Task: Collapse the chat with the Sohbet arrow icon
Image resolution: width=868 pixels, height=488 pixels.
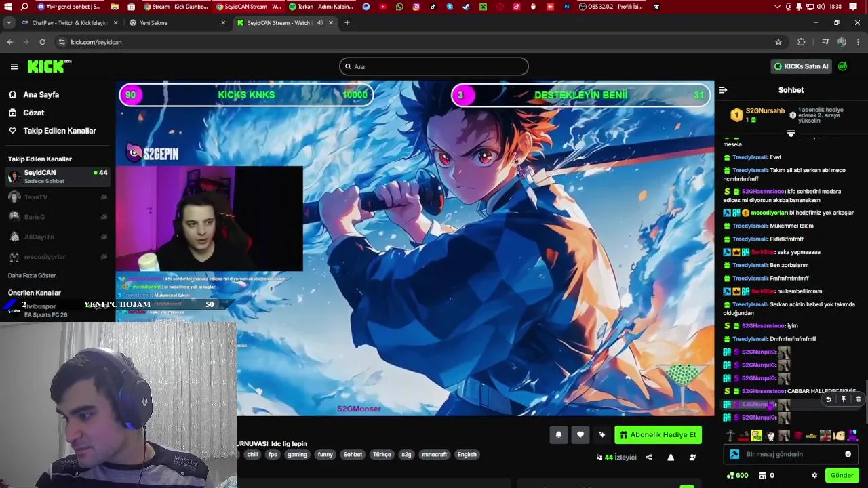Action: click(723, 90)
